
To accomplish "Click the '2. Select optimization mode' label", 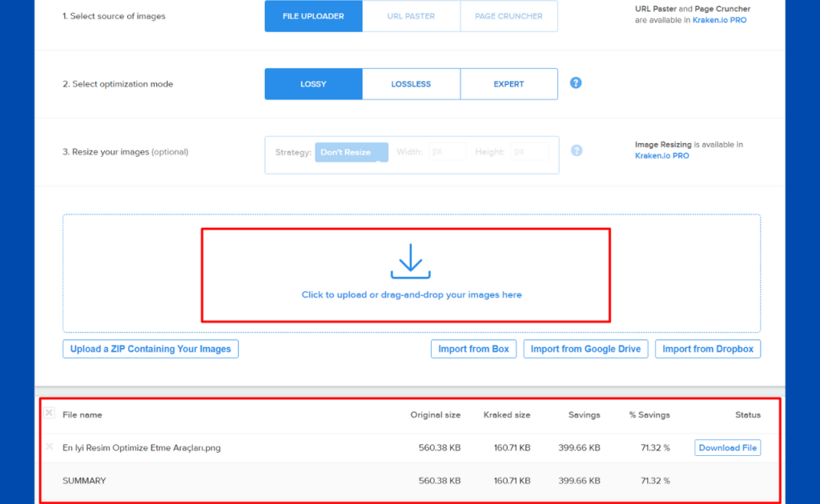I will tap(118, 84).
